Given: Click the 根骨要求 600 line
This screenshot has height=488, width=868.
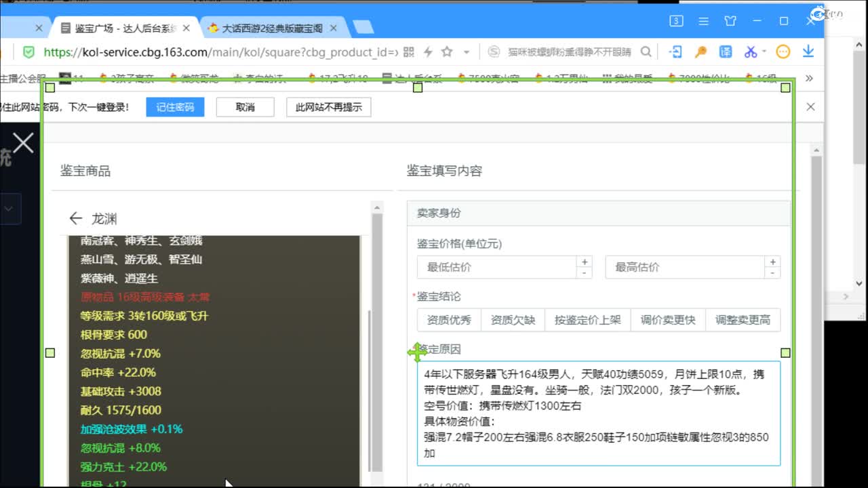Looking at the screenshot, I should [x=113, y=335].
